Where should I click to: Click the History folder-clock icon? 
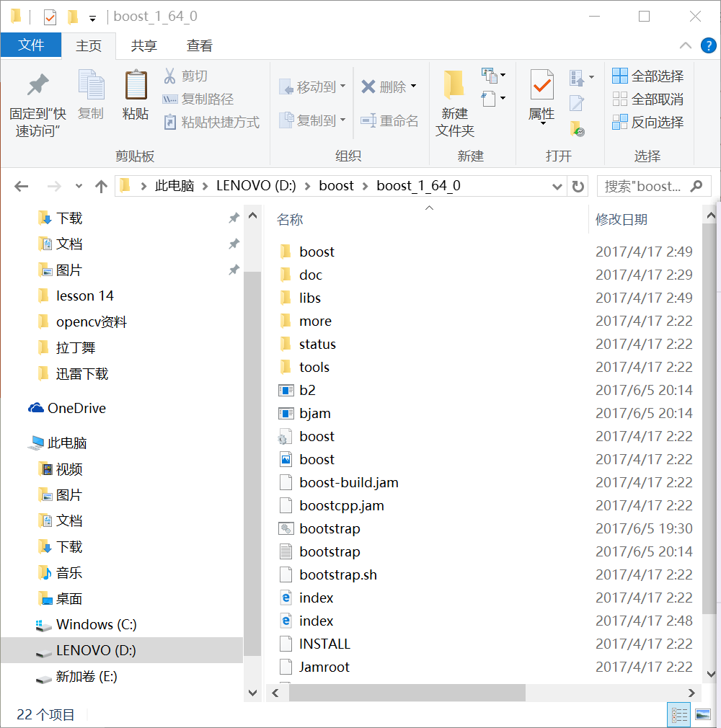pos(577,128)
